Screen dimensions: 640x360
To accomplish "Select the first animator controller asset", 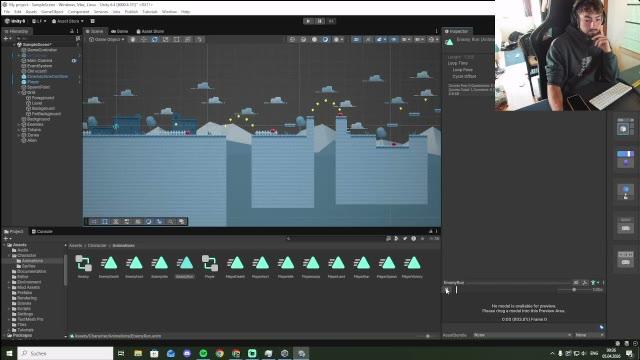I will 83,267.
